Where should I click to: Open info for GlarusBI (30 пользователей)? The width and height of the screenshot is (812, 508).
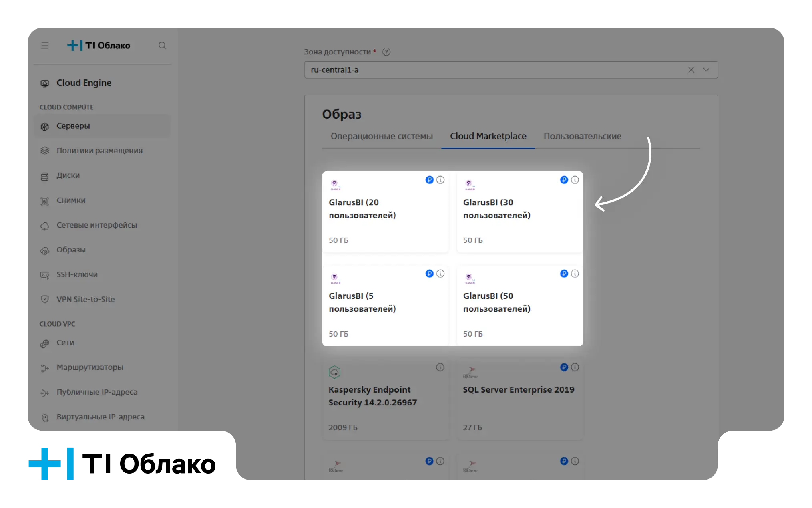tap(575, 180)
